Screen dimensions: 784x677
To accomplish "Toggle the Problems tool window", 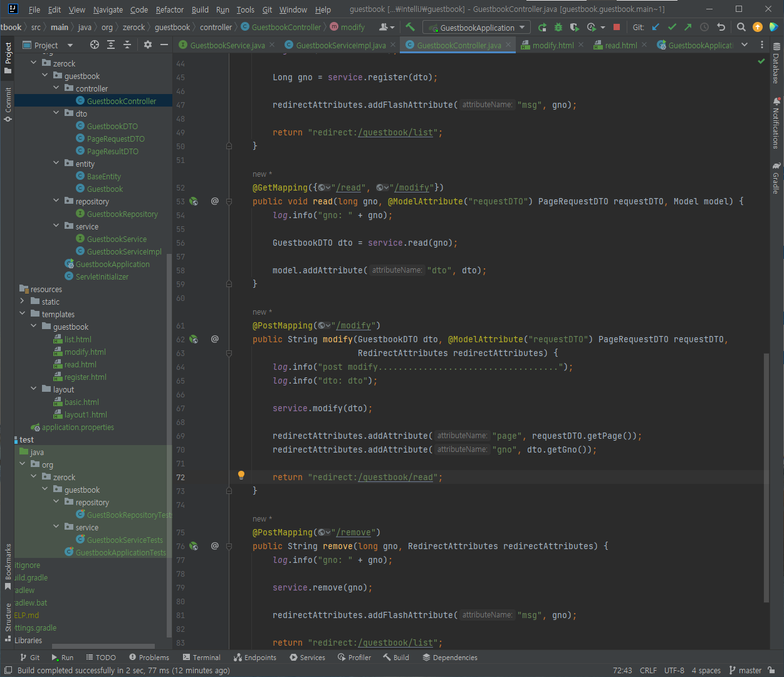I will coord(149,658).
